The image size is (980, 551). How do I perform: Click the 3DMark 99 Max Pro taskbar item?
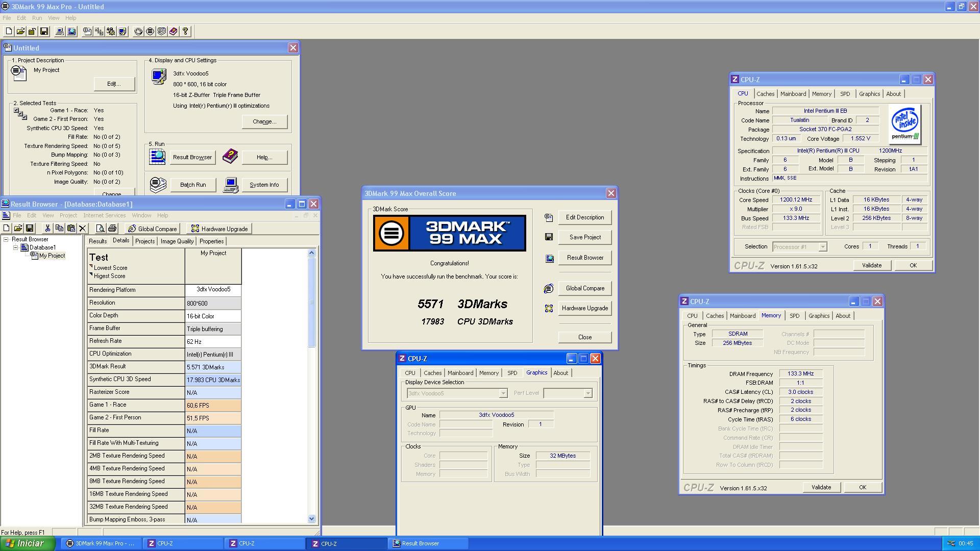[101, 543]
